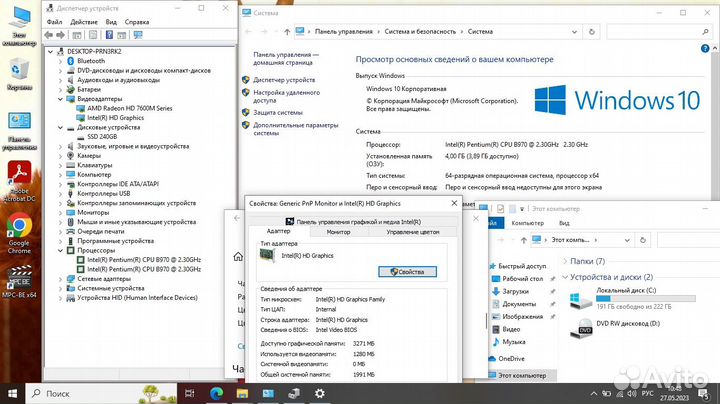The image size is (720, 404).
Task: Open File Explorer from the taskbar
Action: 242,393
